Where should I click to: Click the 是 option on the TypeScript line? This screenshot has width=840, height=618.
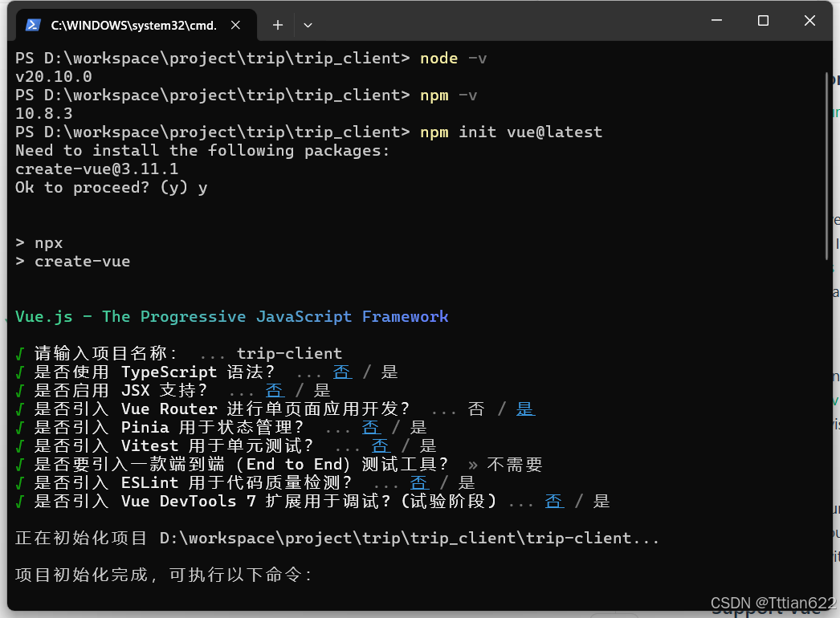click(389, 372)
